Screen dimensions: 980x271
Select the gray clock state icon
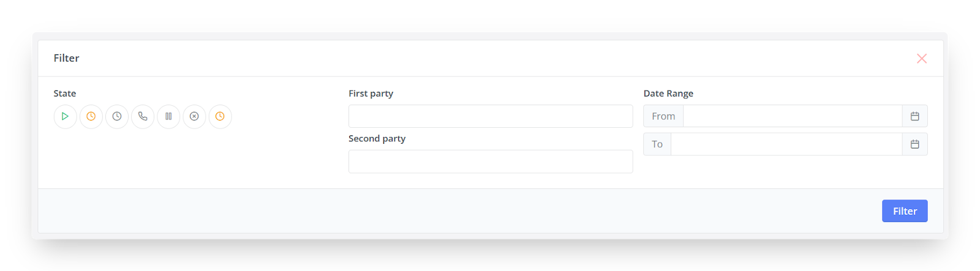click(x=117, y=116)
